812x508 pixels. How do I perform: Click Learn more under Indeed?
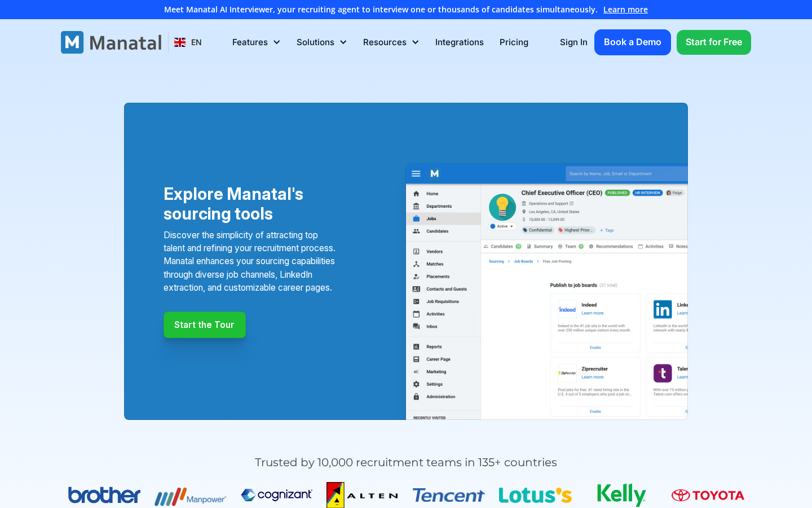click(593, 313)
